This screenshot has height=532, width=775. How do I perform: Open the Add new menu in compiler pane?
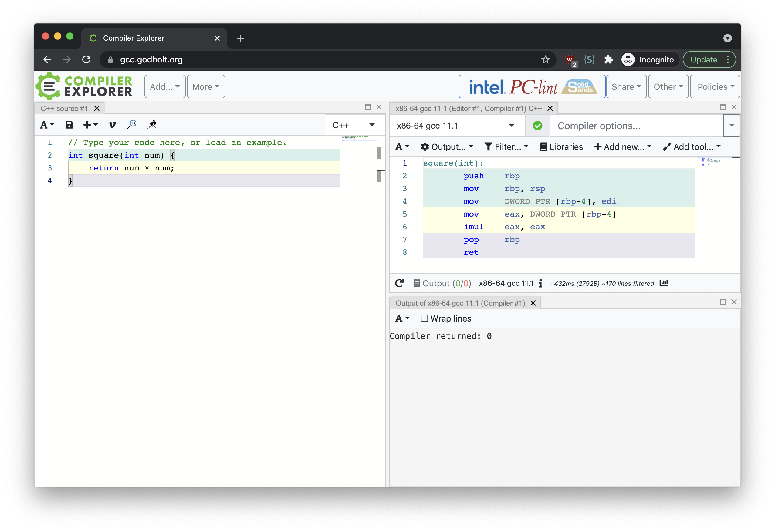(623, 147)
